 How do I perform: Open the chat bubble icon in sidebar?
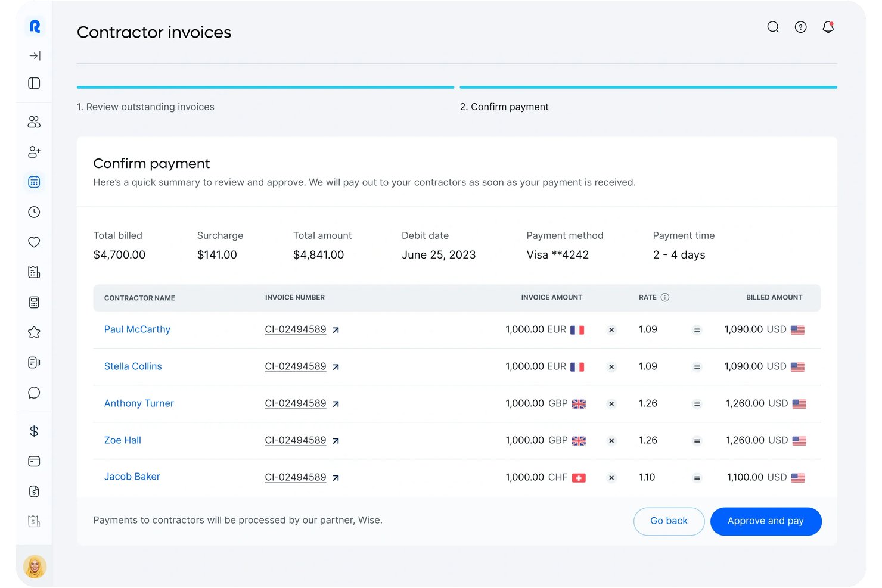[34, 393]
